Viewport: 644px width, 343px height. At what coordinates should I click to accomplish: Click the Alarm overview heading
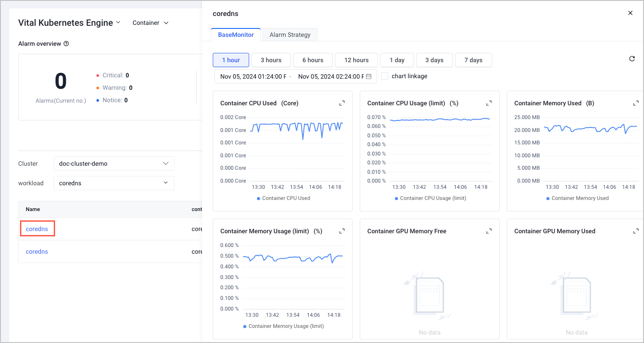(40, 44)
